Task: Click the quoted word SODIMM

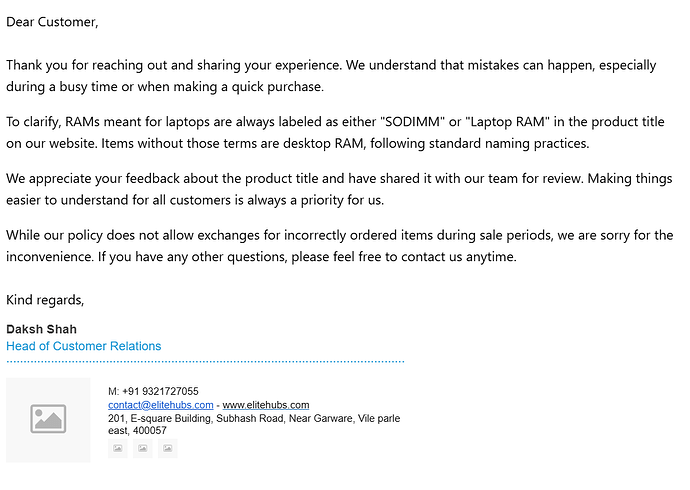Action: (412, 122)
